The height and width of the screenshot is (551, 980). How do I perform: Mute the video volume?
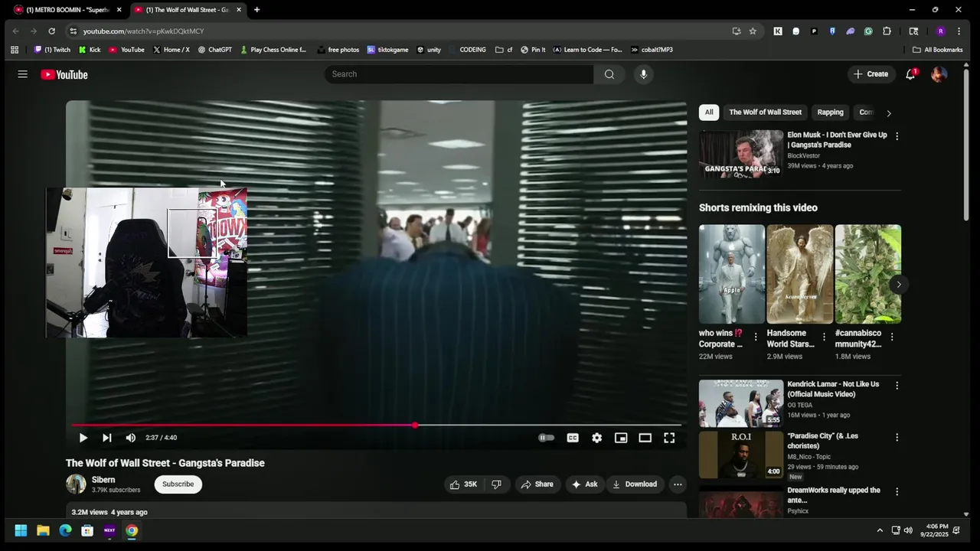point(131,438)
